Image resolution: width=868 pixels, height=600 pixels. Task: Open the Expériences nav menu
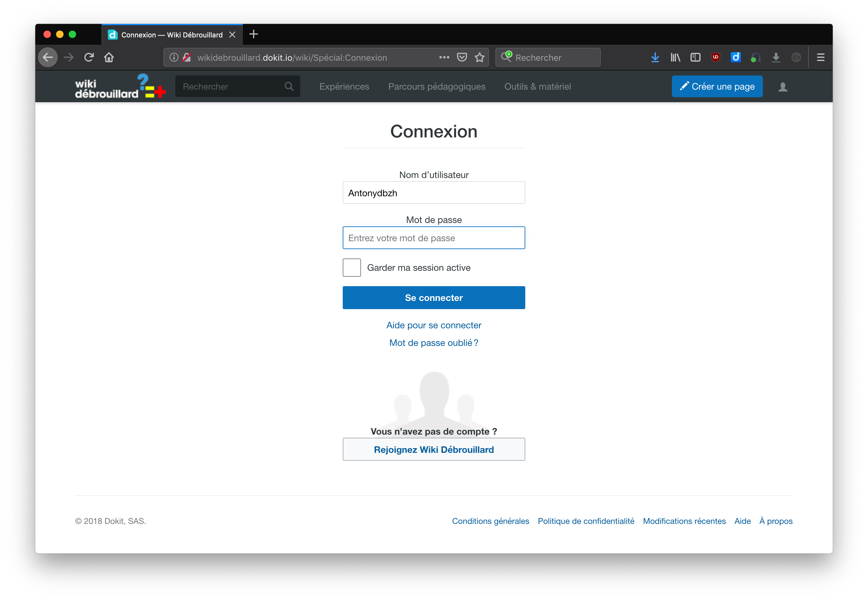pos(344,86)
